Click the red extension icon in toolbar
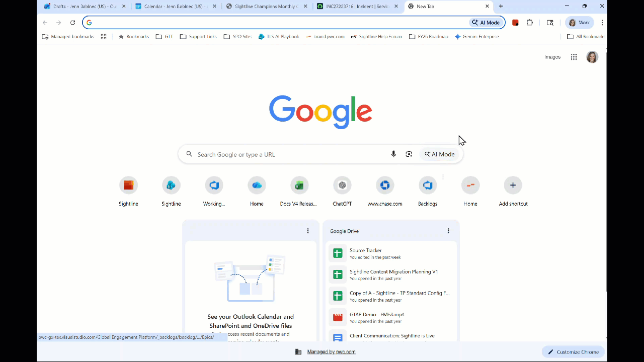Viewport: 644px width, 362px height. (515, 23)
